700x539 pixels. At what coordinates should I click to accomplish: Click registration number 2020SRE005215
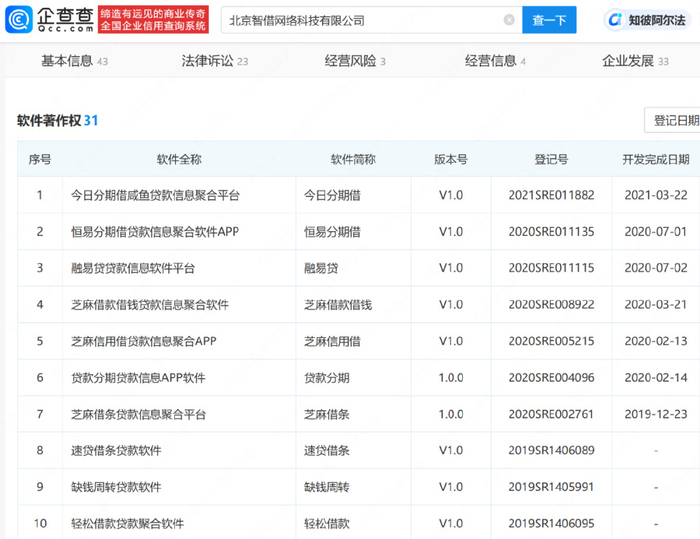pyautogui.click(x=551, y=341)
